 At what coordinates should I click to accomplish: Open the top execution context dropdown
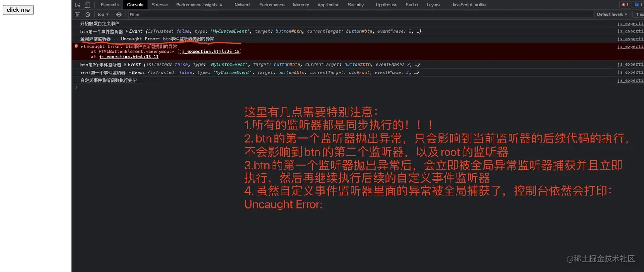pyautogui.click(x=103, y=14)
